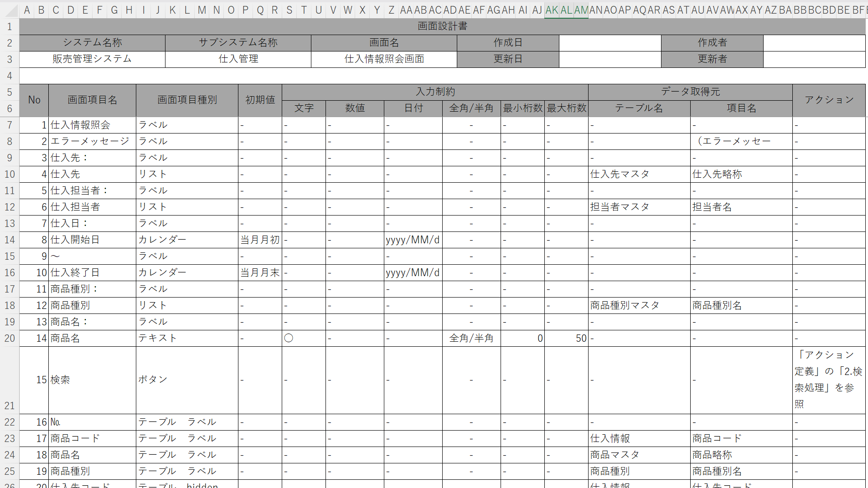868x488 pixels.
Task: Click the 商品略称 cell
Action: 741,455
